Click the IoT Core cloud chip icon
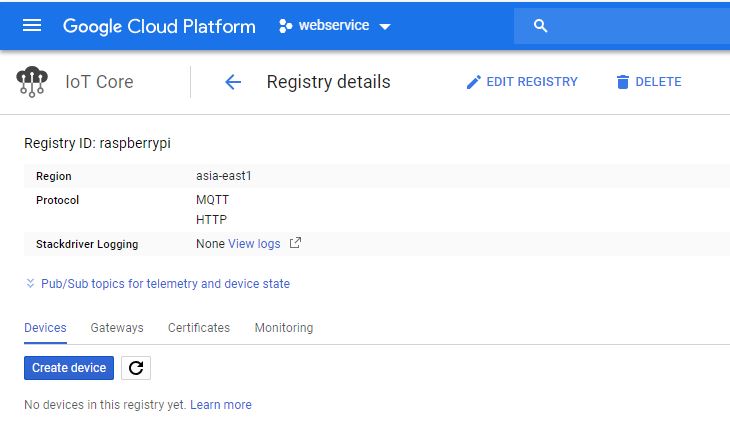This screenshot has width=730, height=443. [x=32, y=82]
